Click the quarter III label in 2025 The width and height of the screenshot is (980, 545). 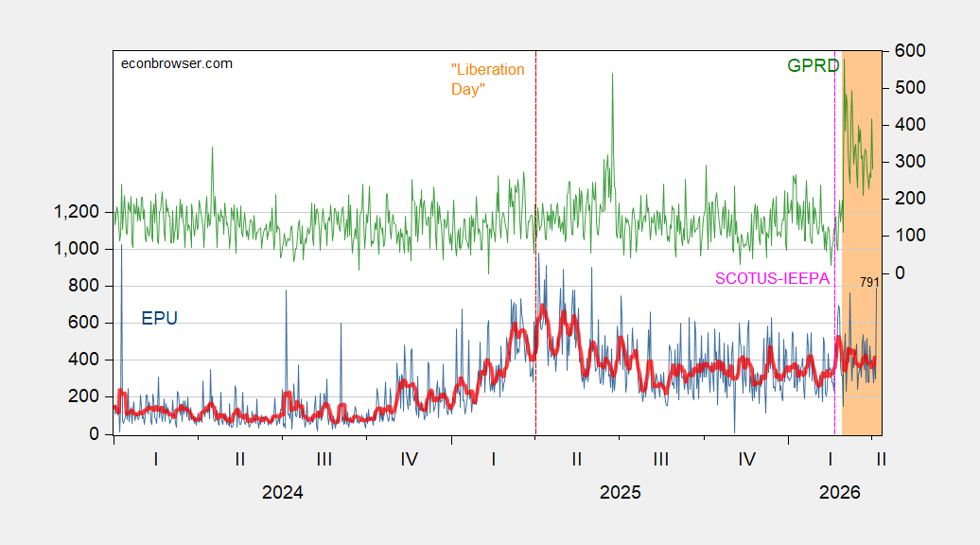pos(660,460)
